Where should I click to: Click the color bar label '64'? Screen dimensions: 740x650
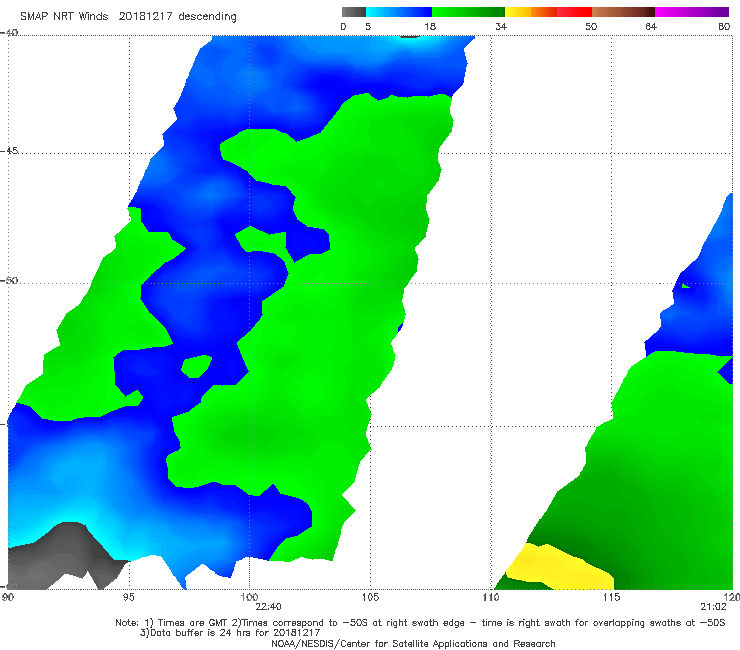click(651, 27)
